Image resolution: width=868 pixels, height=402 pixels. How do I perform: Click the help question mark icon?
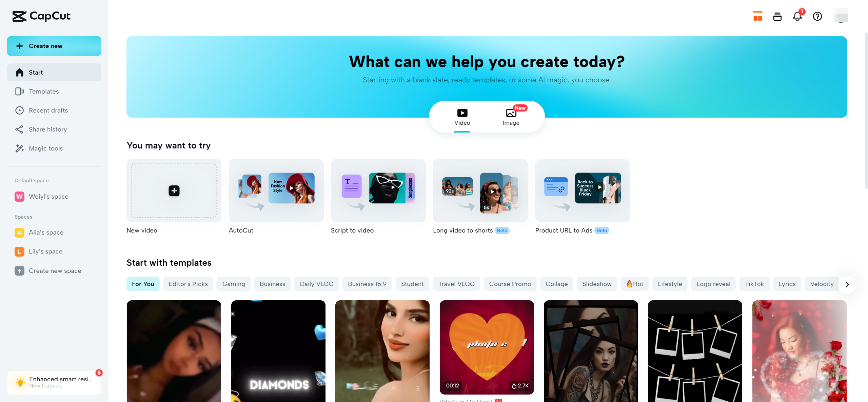817,16
